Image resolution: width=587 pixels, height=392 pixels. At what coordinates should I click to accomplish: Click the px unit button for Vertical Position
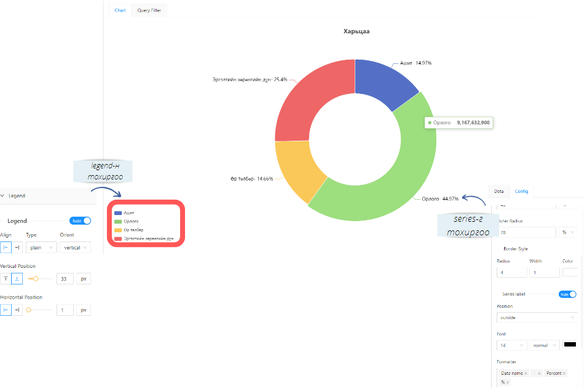tap(82, 278)
